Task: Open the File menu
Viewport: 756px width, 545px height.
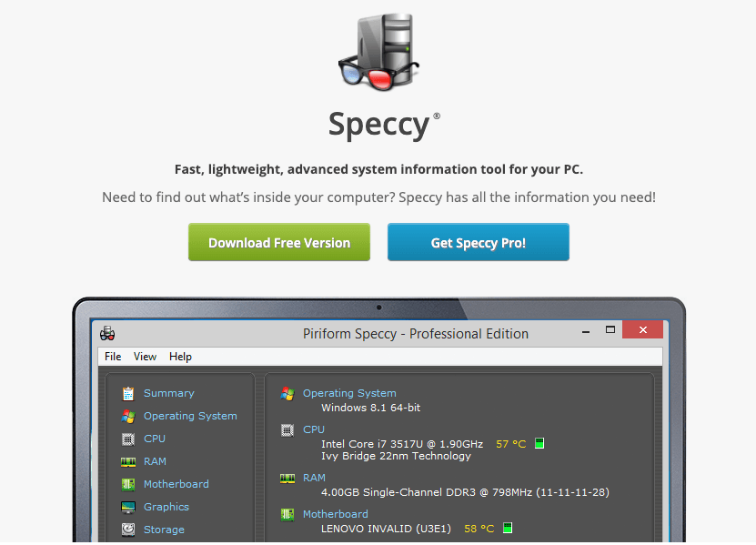Action: point(113,357)
